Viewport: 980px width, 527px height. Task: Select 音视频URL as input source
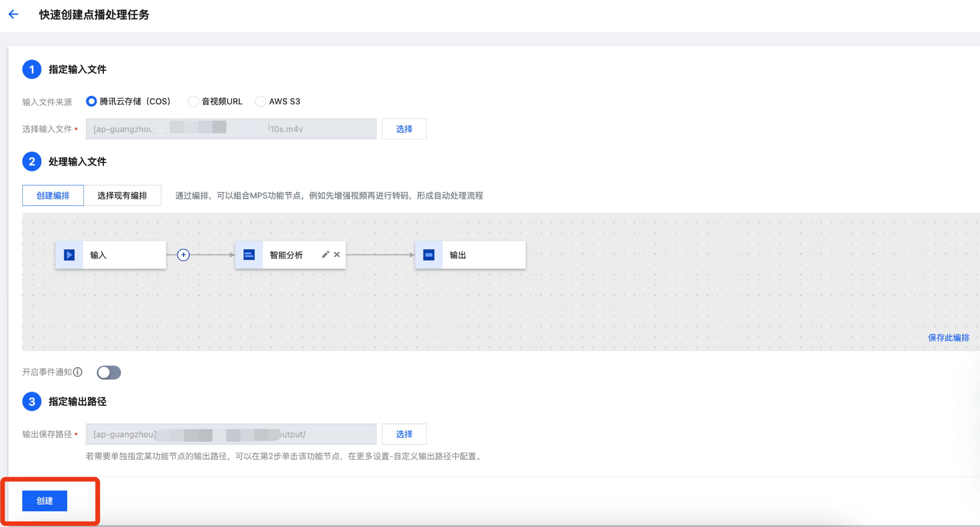[x=193, y=101]
